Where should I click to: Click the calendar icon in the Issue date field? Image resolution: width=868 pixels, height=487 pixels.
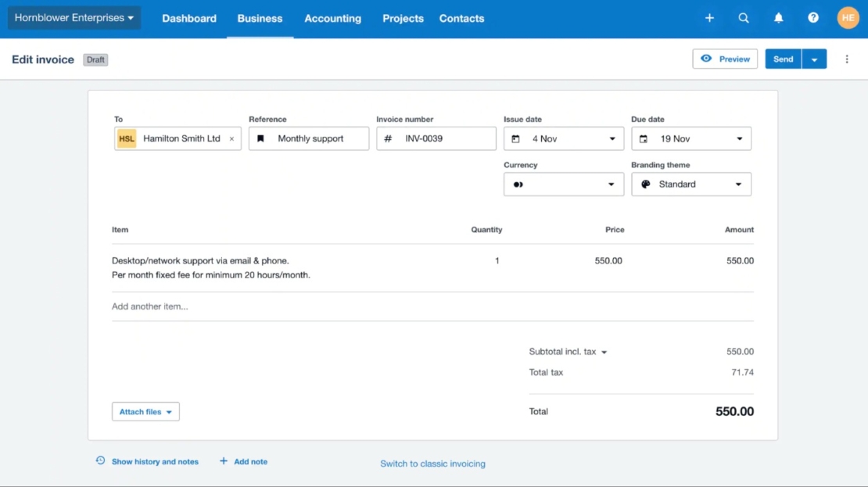pyautogui.click(x=518, y=138)
